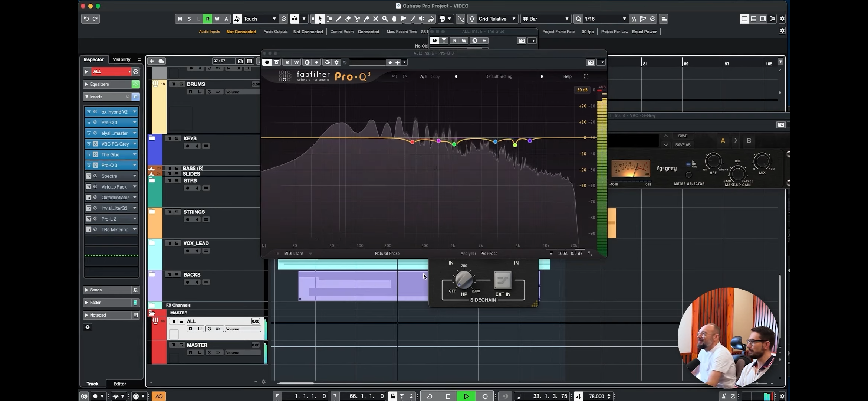Screen dimensions: 868x401
Task: Click Add Track plus icon
Action: coord(152,61)
